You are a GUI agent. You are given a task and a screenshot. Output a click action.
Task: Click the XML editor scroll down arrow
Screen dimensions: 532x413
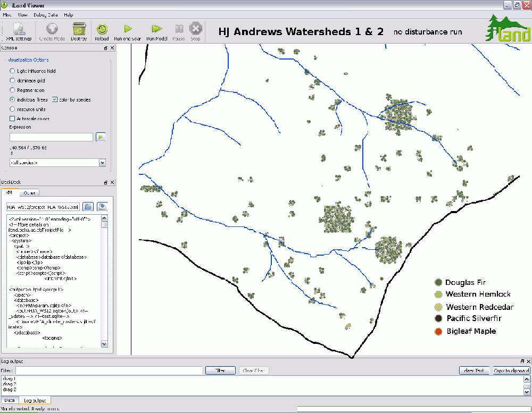coord(104,344)
